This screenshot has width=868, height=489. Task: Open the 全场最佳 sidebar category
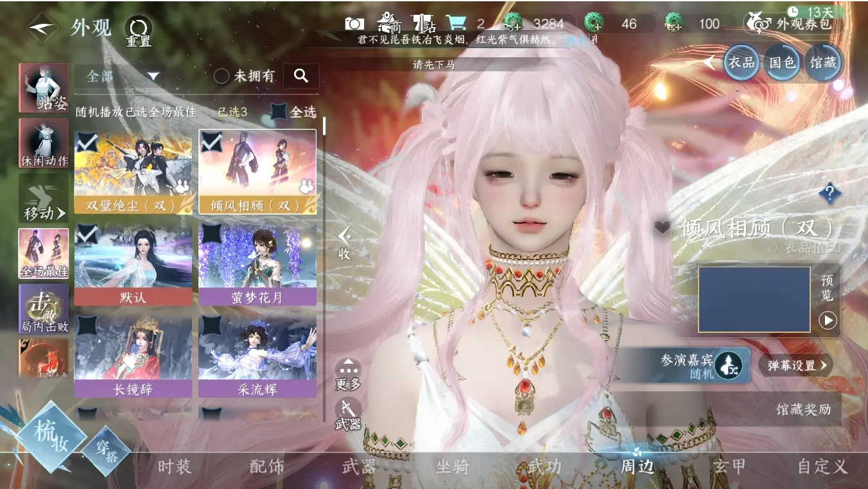click(x=44, y=254)
